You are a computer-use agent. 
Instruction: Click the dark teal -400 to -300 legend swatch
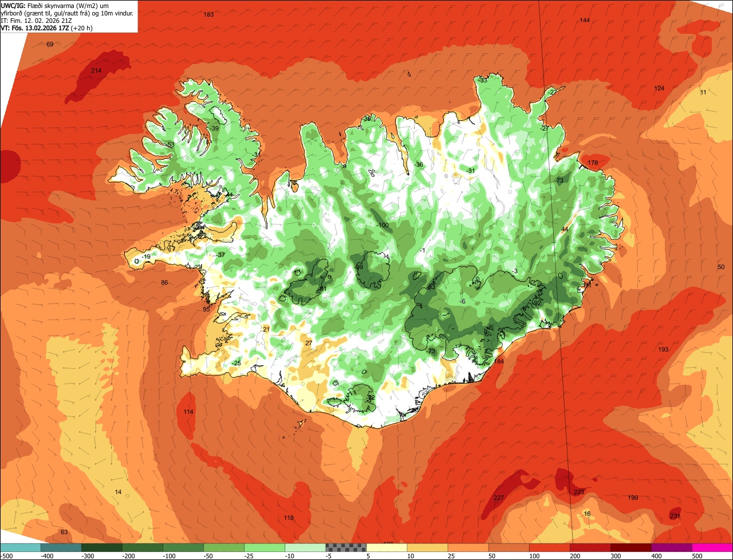pyautogui.click(x=61, y=547)
